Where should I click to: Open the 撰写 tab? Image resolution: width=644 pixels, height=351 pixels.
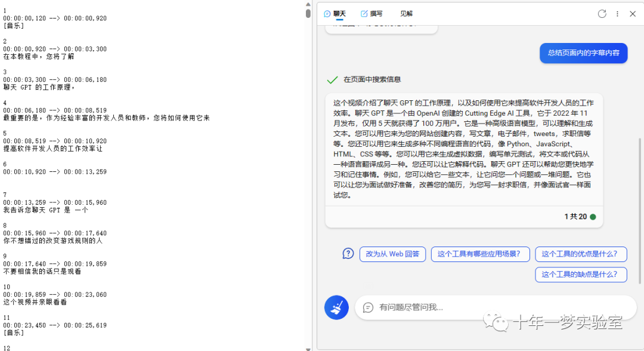coord(371,14)
